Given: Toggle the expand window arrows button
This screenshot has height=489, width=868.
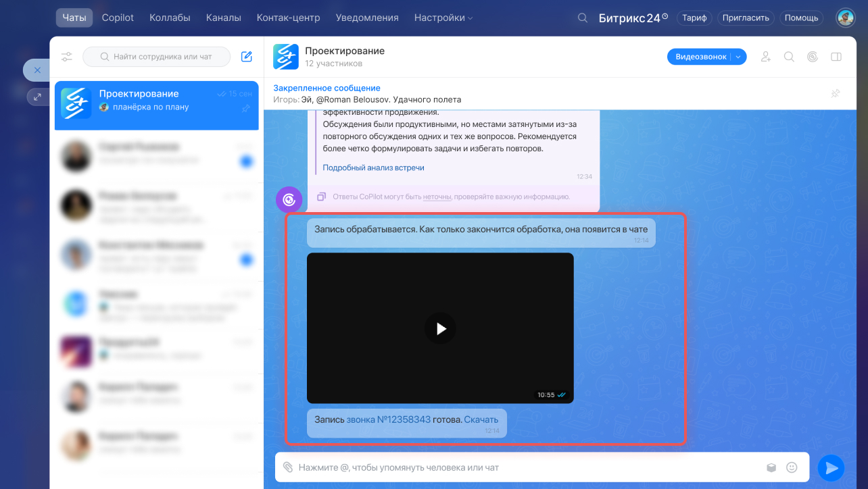Looking at the screenshot, I should coord(37,97).
